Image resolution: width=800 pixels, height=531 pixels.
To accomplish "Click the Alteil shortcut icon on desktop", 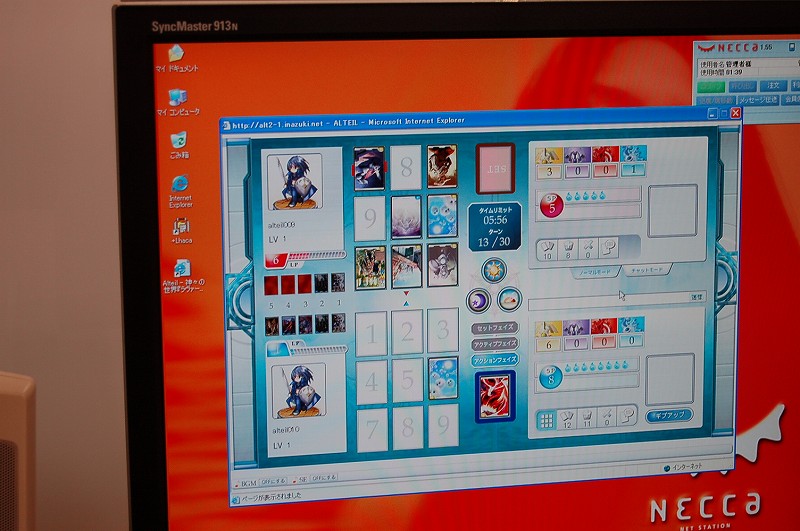I will [x=182, y=269].
